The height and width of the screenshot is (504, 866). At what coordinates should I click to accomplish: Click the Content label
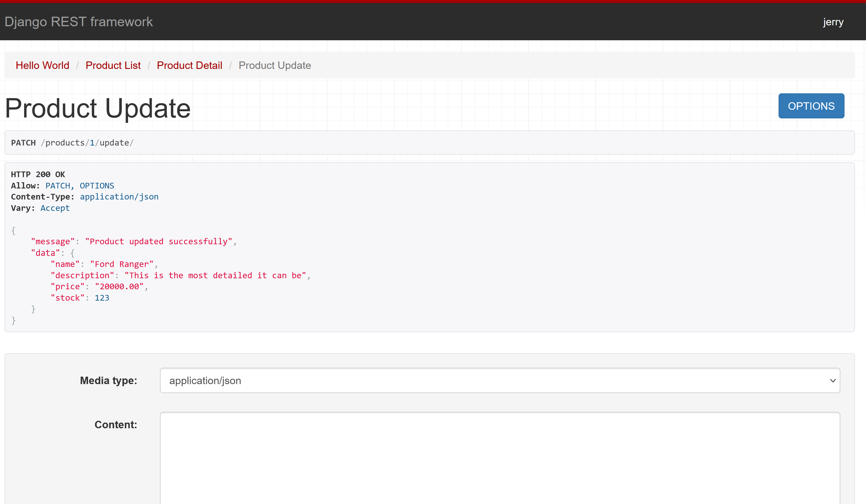(x=115, y=425)
